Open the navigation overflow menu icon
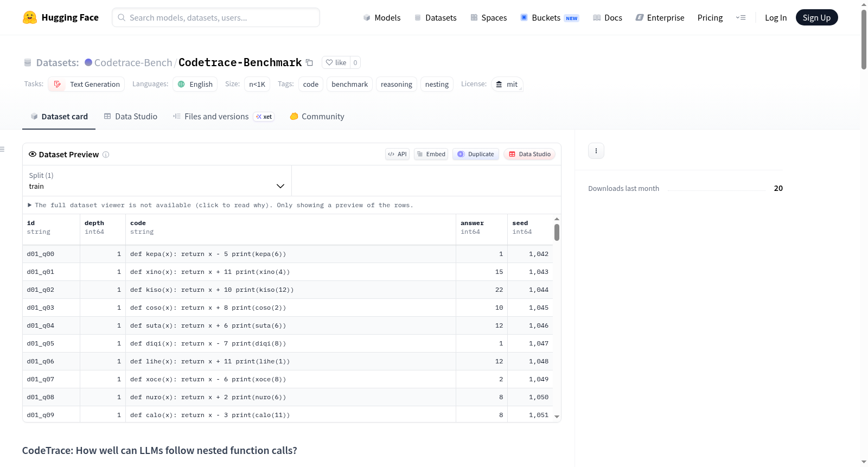 (x=741, y=17)
